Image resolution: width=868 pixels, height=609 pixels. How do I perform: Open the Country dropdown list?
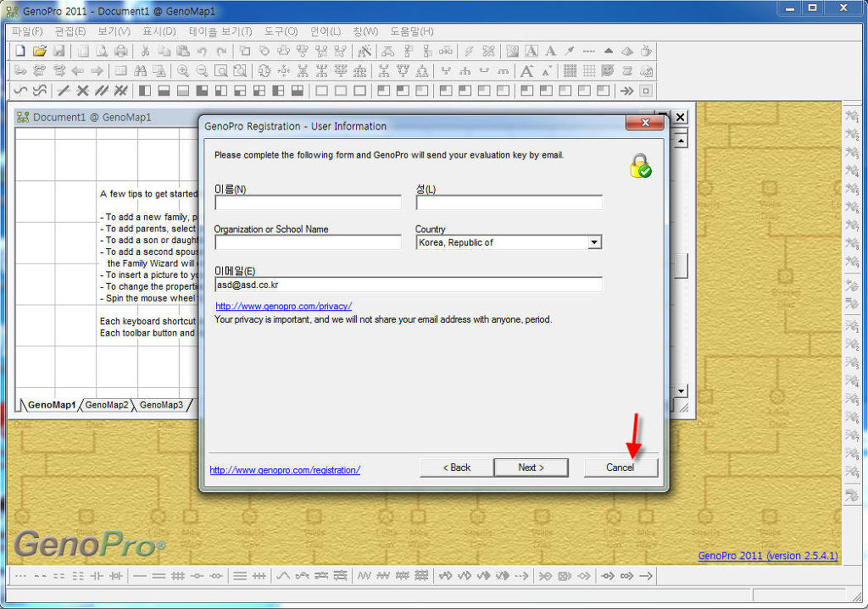coord(594,242)
